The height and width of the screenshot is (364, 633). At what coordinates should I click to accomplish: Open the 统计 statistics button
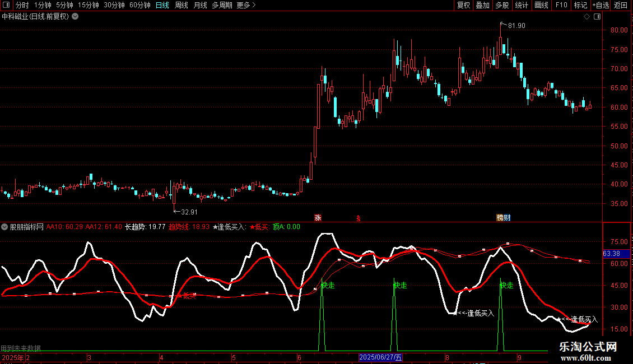522,5
